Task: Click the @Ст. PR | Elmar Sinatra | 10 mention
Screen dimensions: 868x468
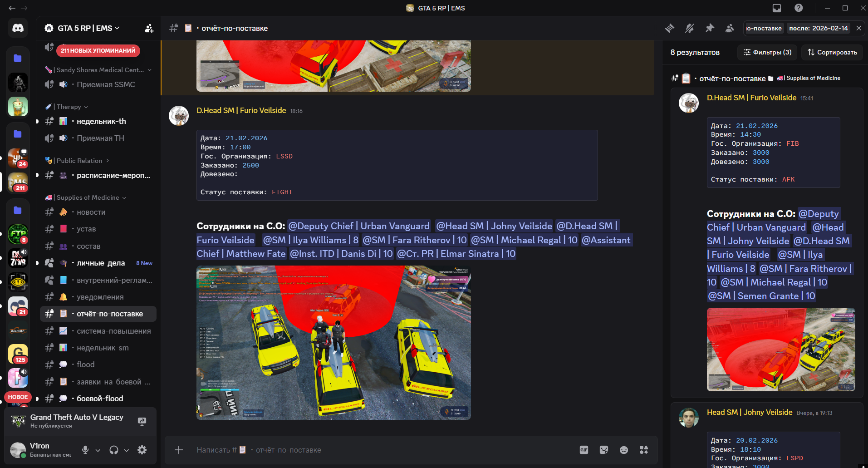Action: tap(456, 254)
